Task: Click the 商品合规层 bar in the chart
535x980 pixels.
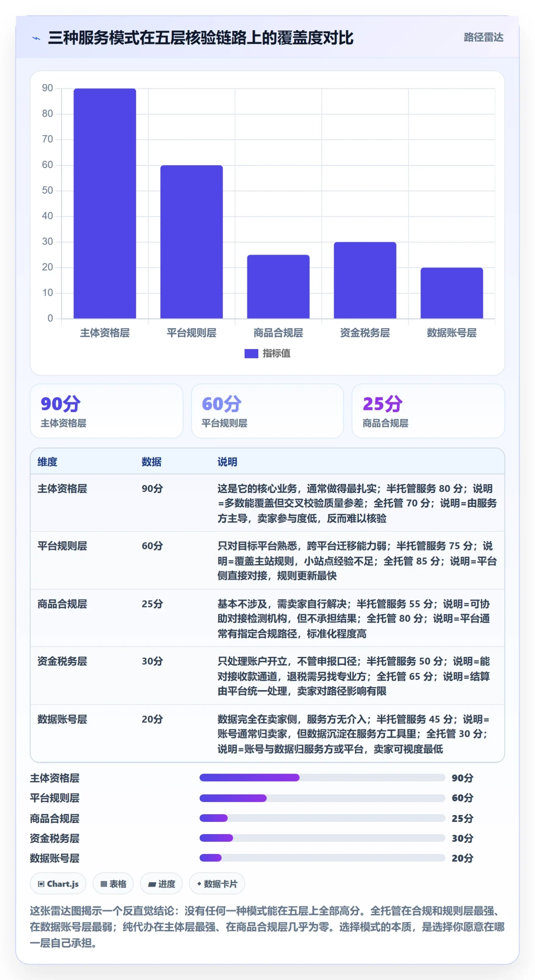Action: tap(278, 286)
